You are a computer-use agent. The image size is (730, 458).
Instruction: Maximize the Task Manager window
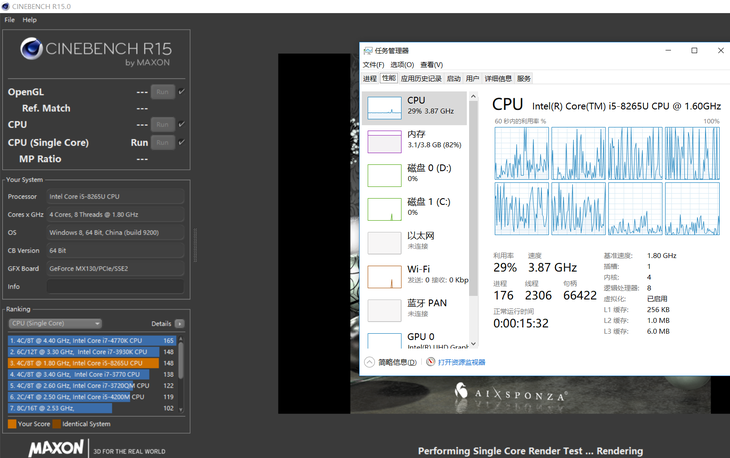694,50
